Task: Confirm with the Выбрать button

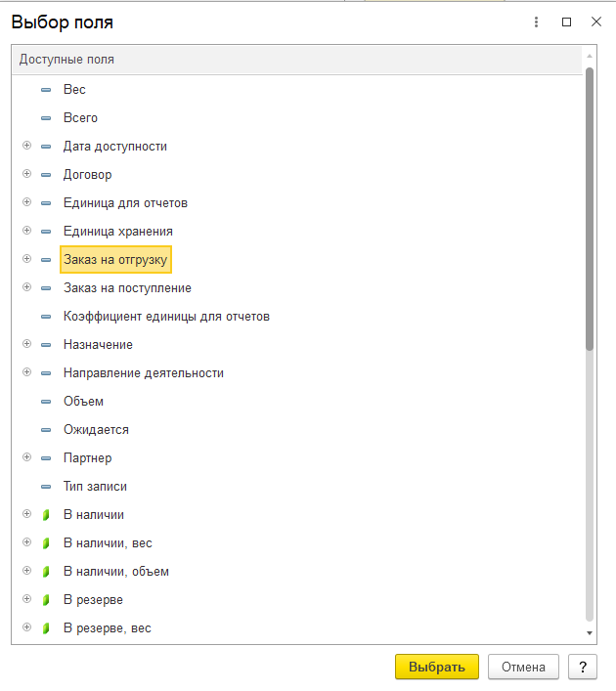Action: pos(437,667)
